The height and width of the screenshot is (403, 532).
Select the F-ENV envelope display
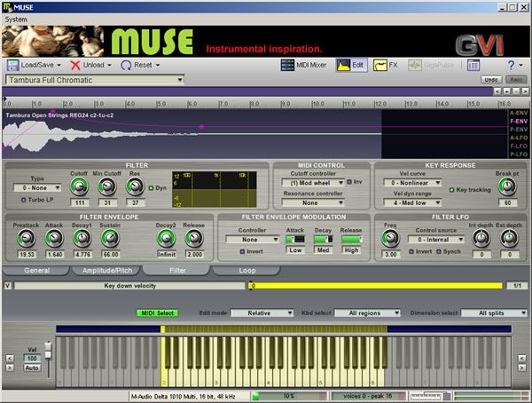point(519,121)
